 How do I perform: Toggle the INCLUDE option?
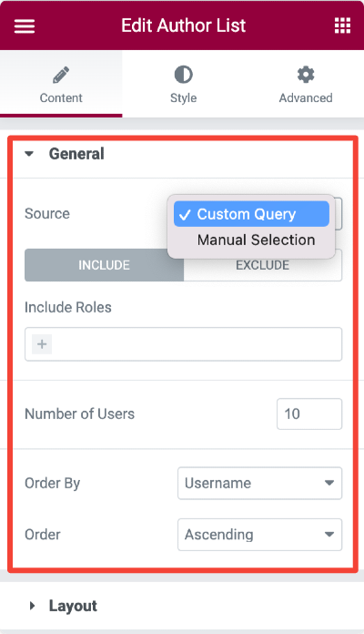105,265
